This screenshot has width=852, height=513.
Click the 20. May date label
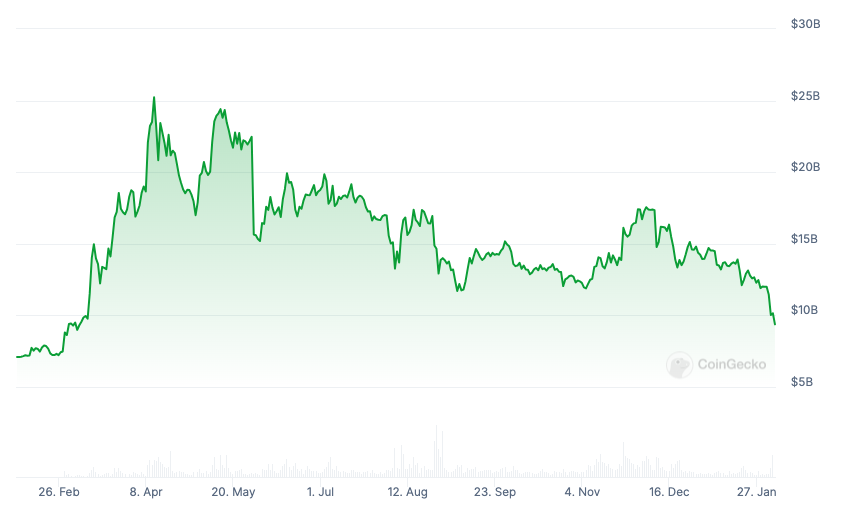point(235,492)
